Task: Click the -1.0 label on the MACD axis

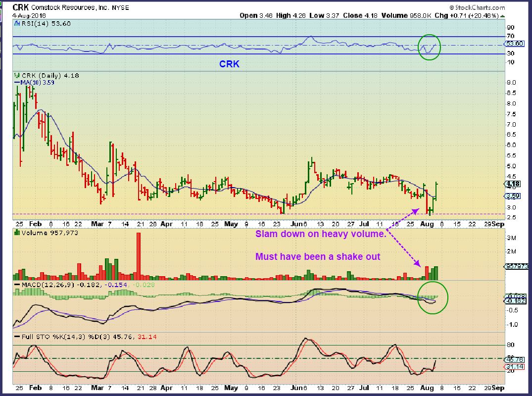Action: pos(512,324)
